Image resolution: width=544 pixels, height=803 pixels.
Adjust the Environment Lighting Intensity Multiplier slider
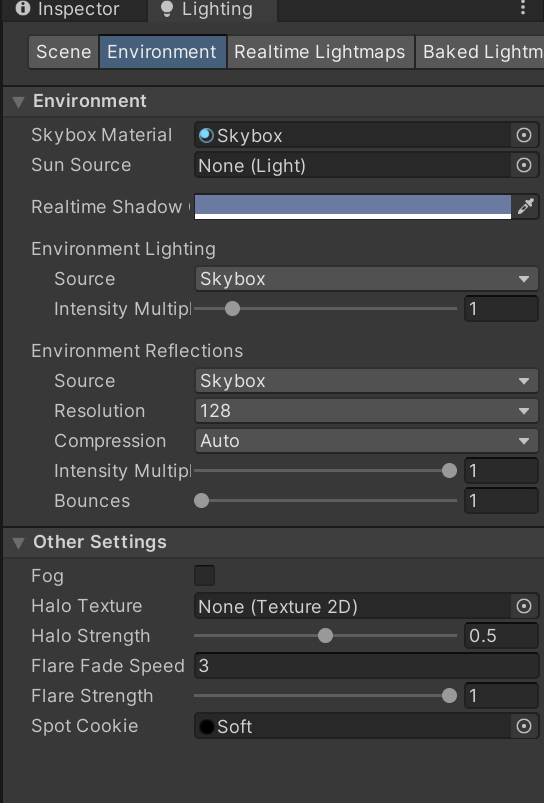coord(325,309)
